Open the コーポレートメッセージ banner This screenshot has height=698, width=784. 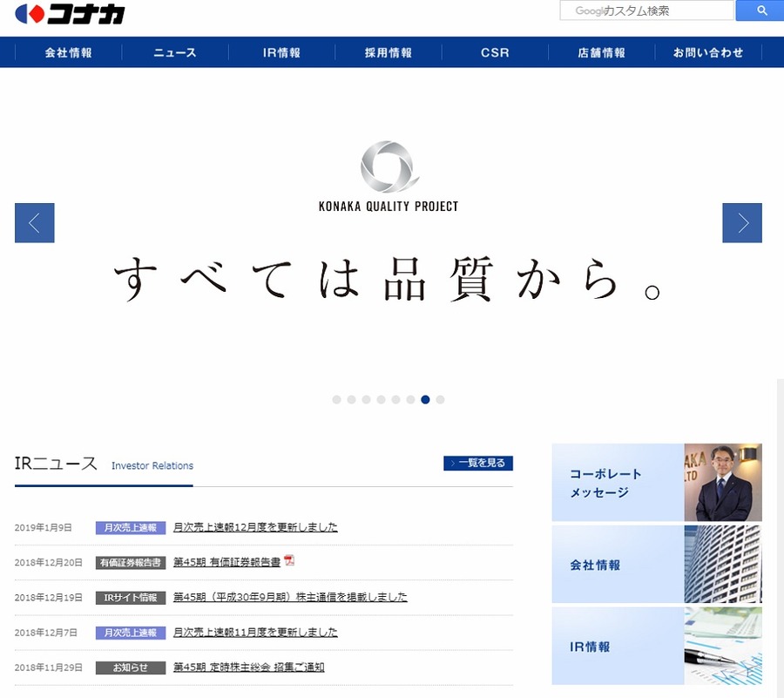pyautogui.click(x=657, y=483)
